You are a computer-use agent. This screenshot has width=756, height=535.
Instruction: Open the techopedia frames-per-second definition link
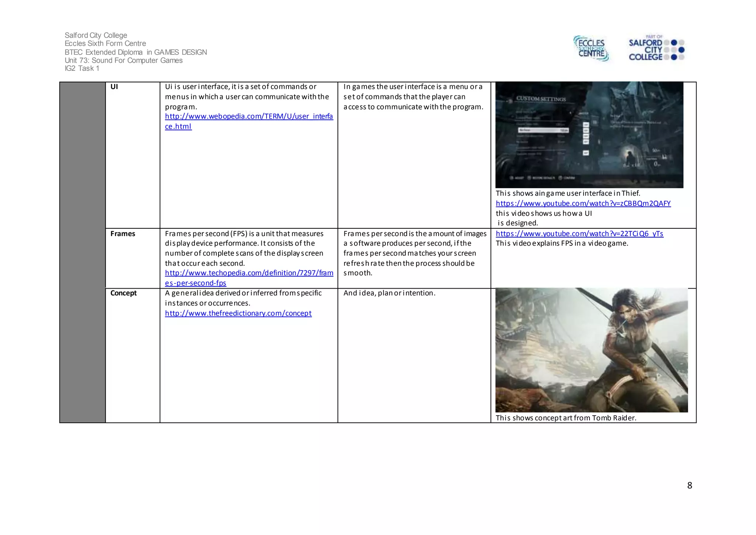(x=249, y=278)
